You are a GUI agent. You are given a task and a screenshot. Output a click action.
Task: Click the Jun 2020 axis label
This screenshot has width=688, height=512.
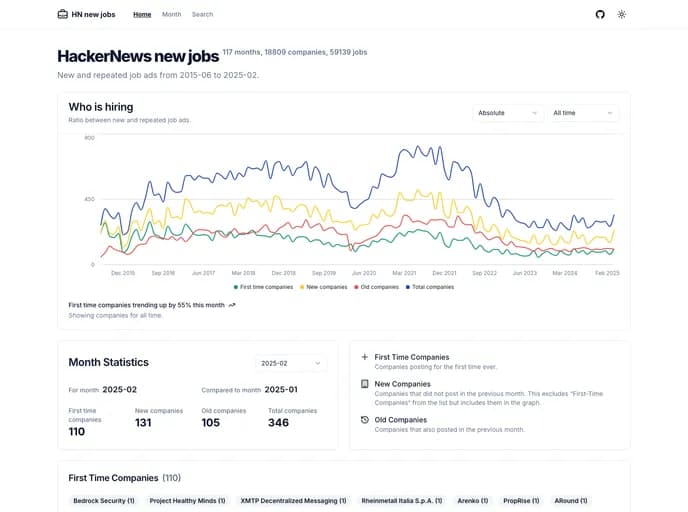(x=364, y=273)
